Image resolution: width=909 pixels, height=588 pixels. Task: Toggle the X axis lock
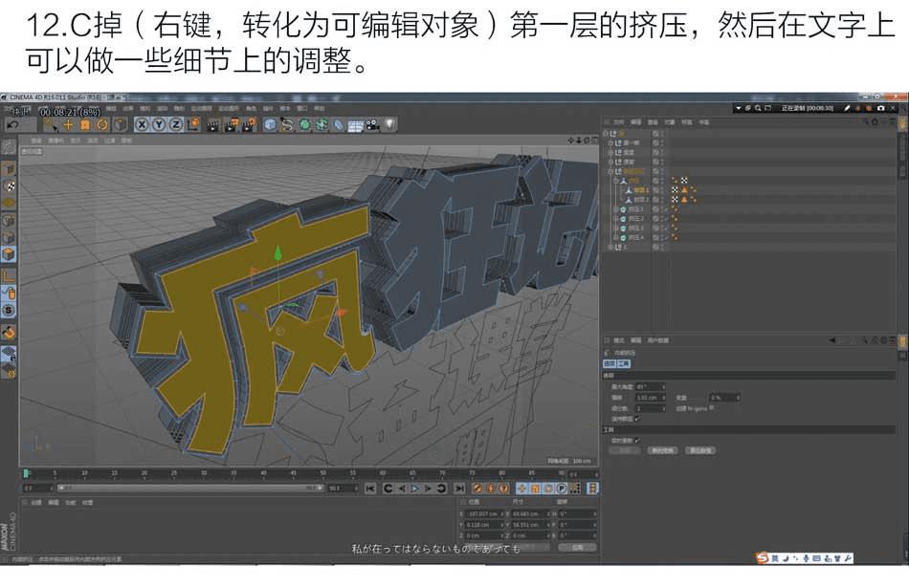coord(142,124)
